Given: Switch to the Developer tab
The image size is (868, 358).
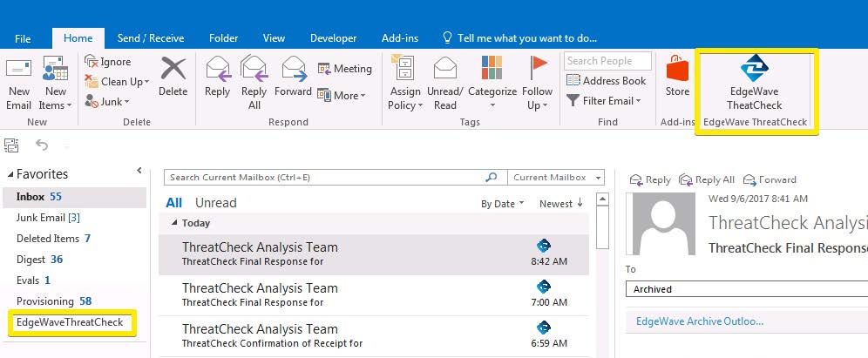Looking at the screenshot, I should [333, 38].
